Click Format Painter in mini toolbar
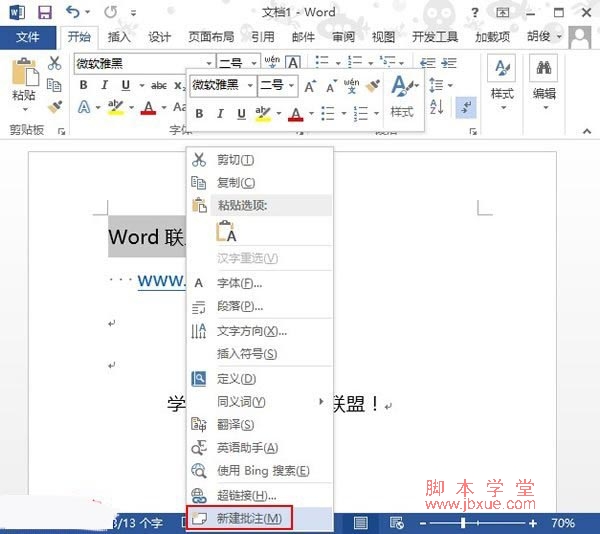Viewport: 600px width, 534px height. pyautogui.click(x=372, y=86)
